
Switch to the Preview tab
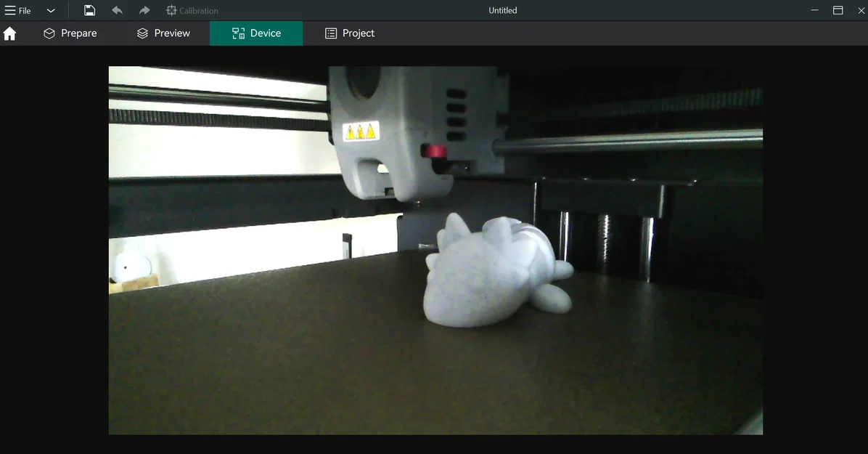coord(171,33)
